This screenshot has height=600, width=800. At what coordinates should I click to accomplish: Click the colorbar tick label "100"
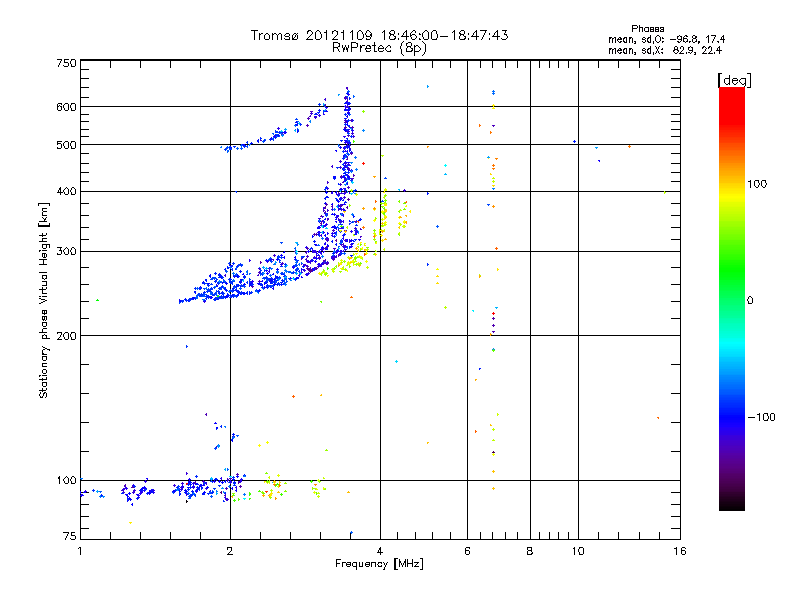(x=757, y=184)
